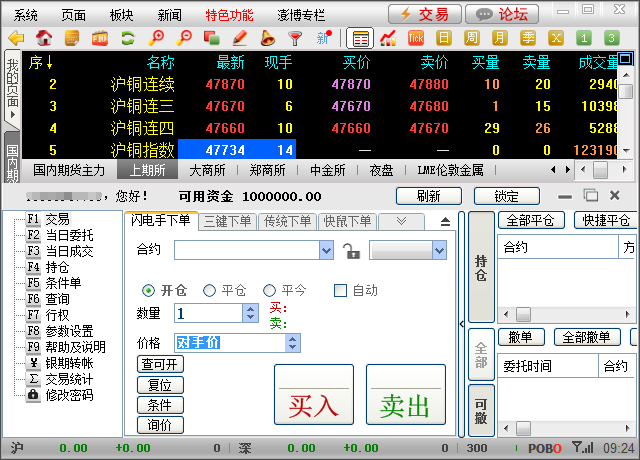Click the funnel filter icon
Viewport: 640px width, 460px height.
click(x=295, y=39)
